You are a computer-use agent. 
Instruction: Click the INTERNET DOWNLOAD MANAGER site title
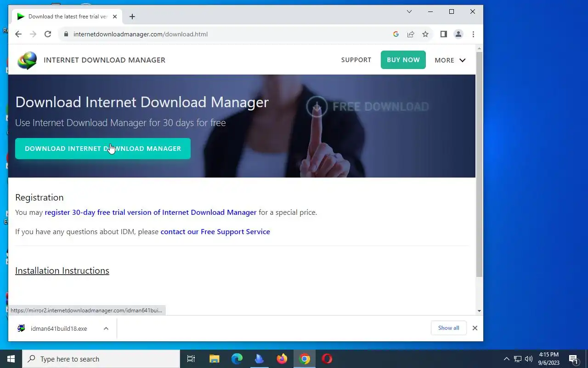pos(104,60)
